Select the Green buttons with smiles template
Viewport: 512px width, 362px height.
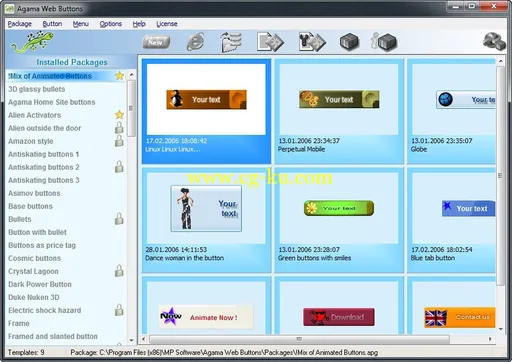339,220
